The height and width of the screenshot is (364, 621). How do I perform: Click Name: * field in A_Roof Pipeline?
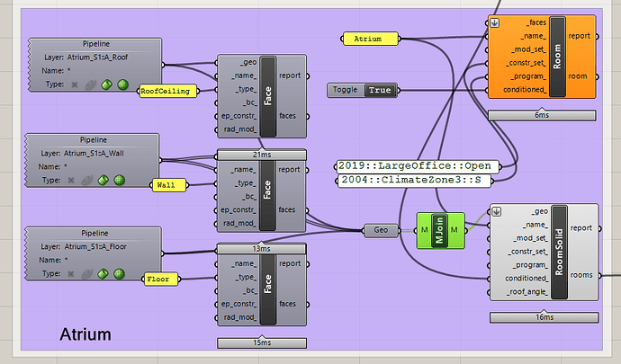[56, 71]
